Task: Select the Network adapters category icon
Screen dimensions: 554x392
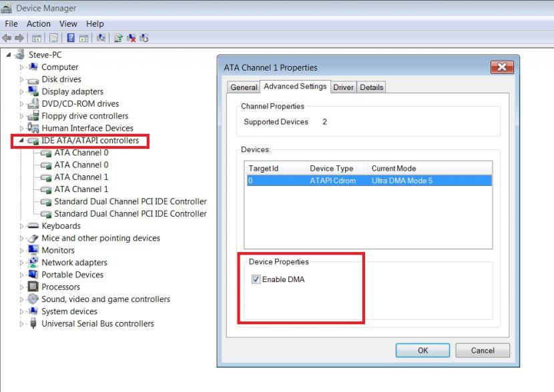Action: pyautogui.click(x=33, y=262)
